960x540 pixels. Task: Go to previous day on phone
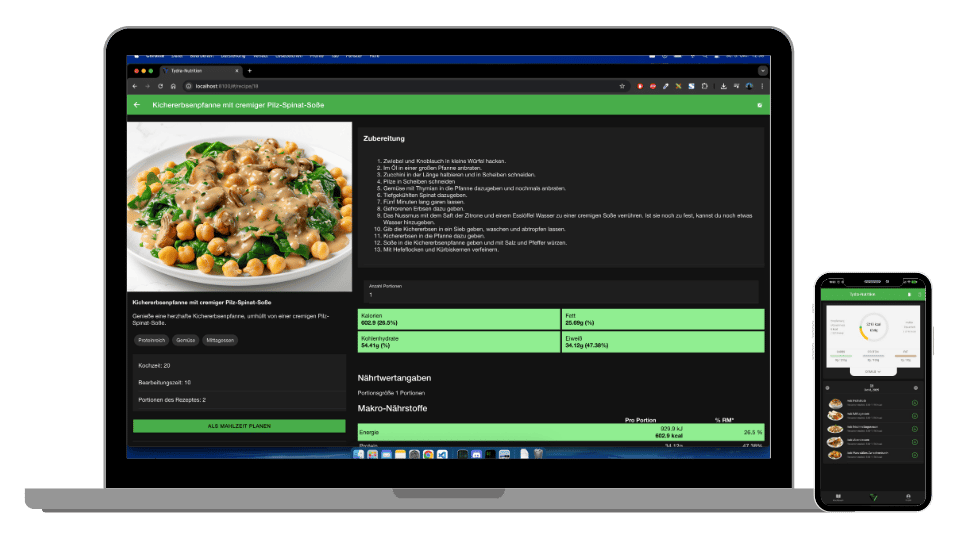(828, 388)
